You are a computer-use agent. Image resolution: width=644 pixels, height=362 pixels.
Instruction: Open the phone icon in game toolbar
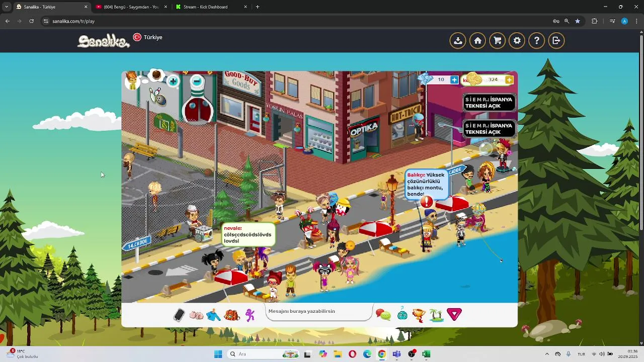[179, 315]
